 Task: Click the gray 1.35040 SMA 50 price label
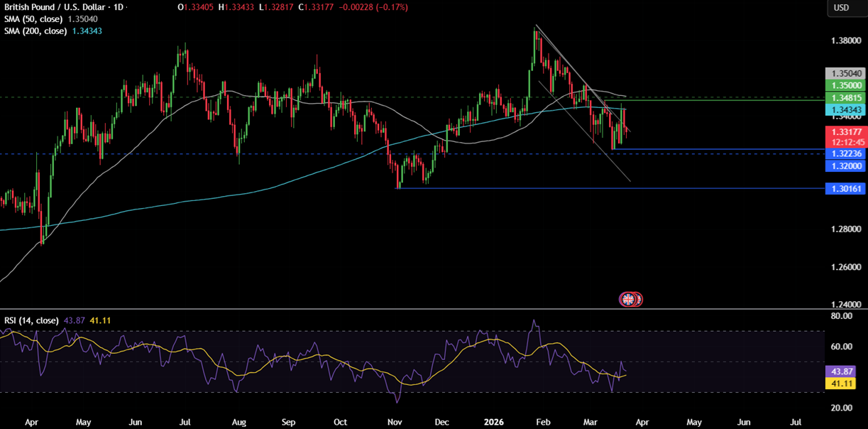(845, 73)
